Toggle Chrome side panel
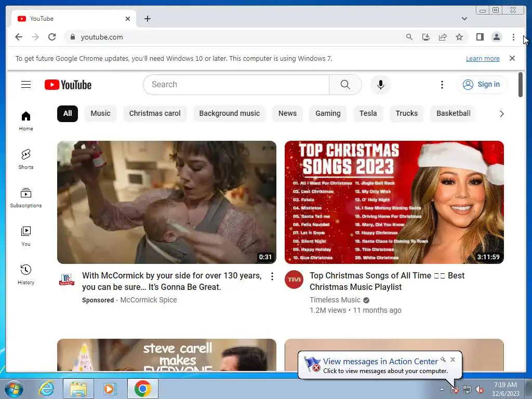Viewport: 532px width, 399px height. [480, 37]
